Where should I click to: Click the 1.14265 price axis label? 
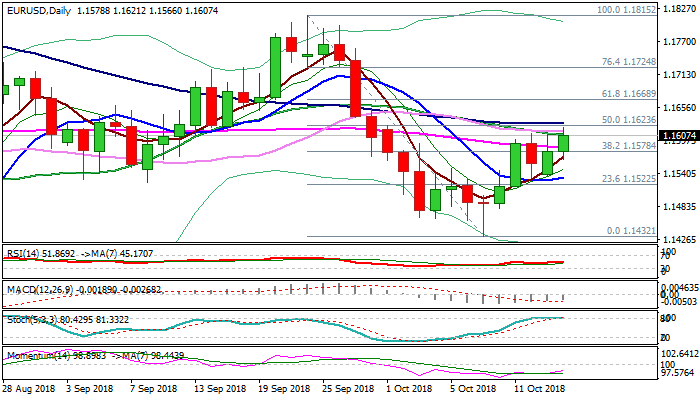coord(678,239)
